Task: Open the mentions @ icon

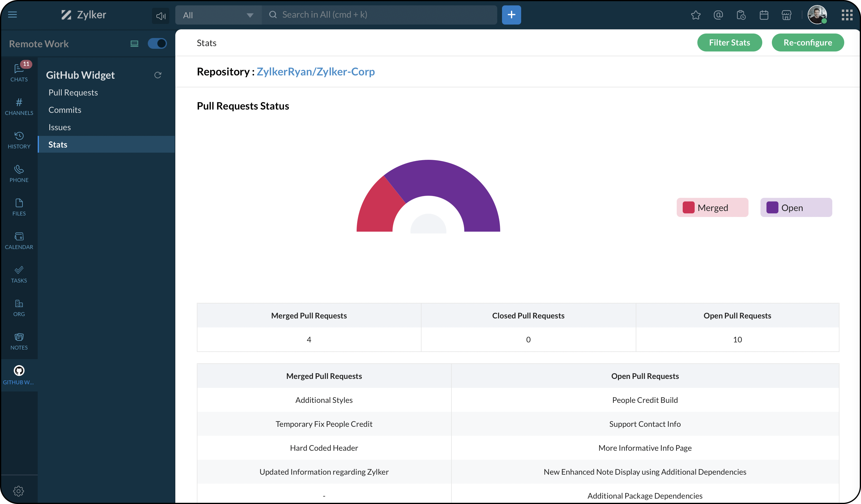Action: (x=718, y=15)
